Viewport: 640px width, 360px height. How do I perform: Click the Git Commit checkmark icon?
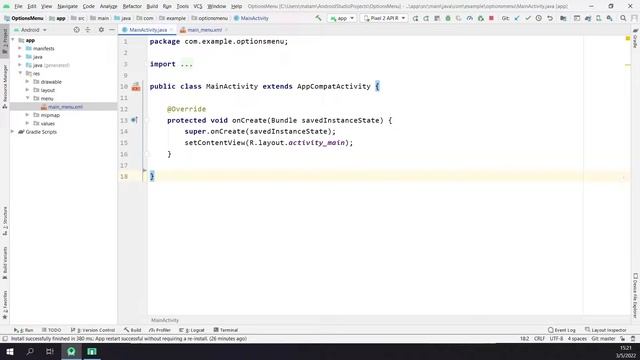tap(528, 18)
